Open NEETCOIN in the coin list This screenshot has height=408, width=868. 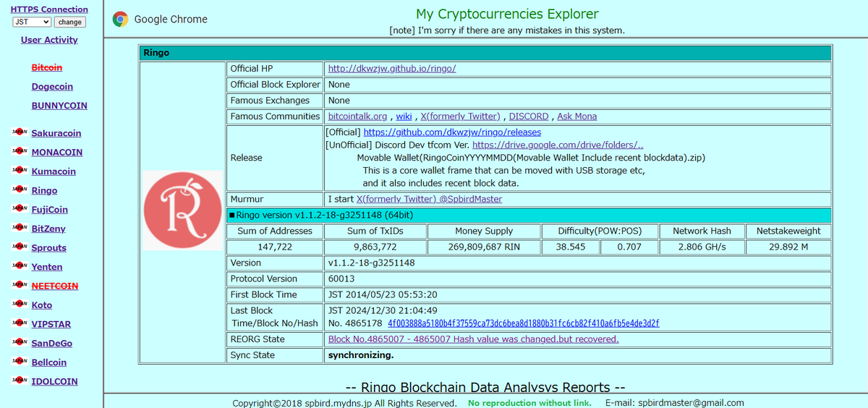55,286
